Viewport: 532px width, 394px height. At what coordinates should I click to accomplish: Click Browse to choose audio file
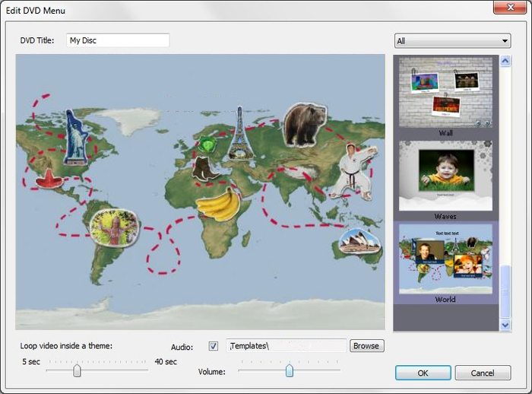point(366,346)
